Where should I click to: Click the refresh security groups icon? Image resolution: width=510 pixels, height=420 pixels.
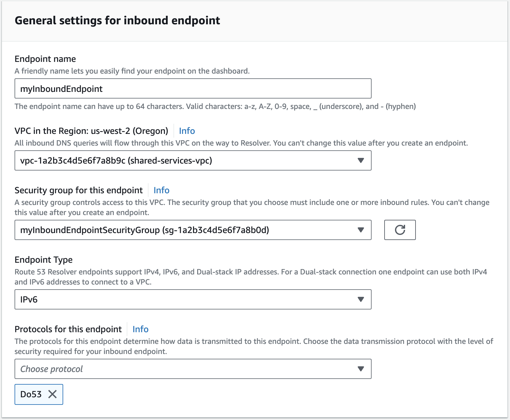399,230
